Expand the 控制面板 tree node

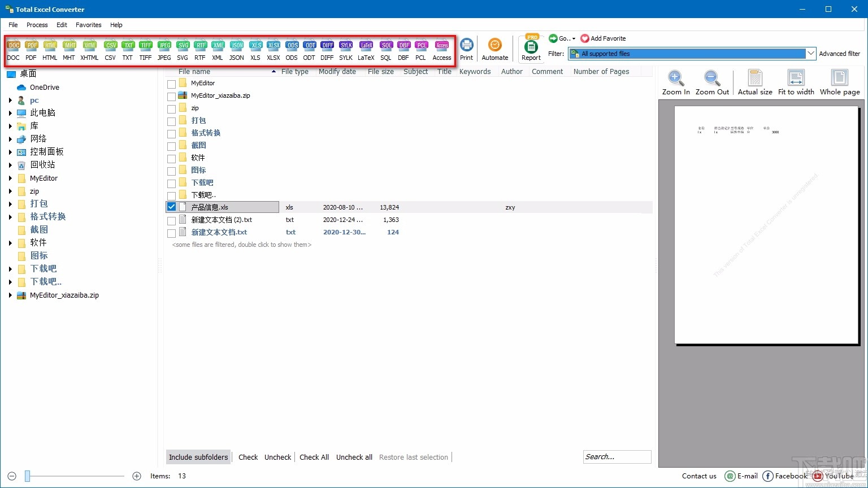(10, 152)
